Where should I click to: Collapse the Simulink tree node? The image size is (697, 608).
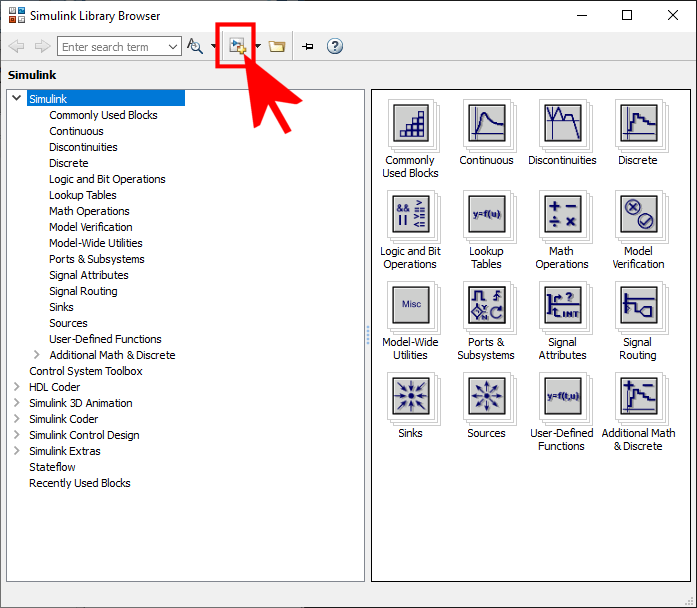(16, 98)
